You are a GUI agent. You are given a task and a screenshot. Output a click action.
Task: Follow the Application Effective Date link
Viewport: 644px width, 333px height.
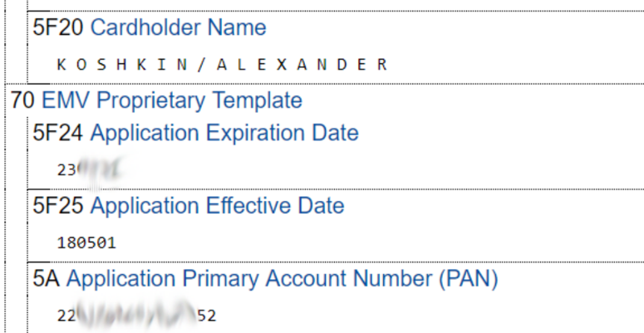tap(217, 205)
